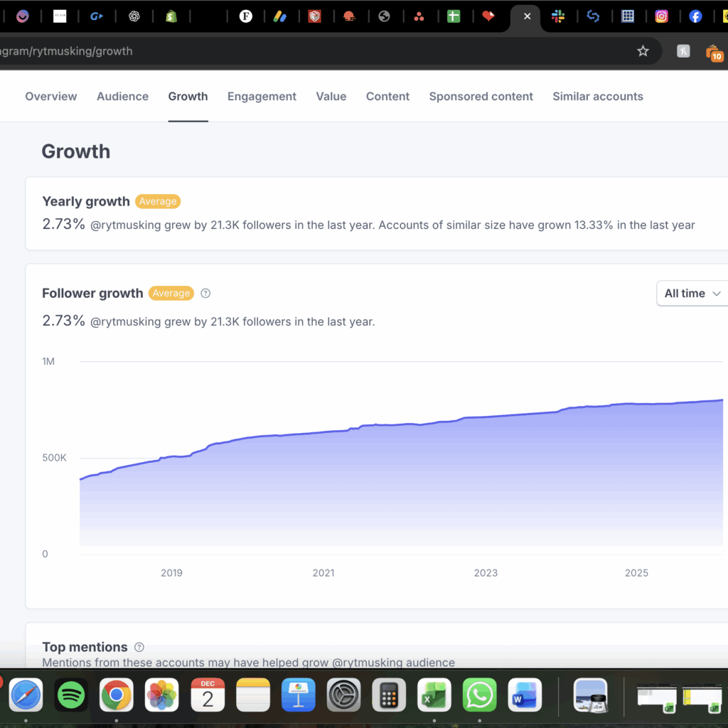
Task: Click the Top mentions info icon
Action: coord(139,647)
